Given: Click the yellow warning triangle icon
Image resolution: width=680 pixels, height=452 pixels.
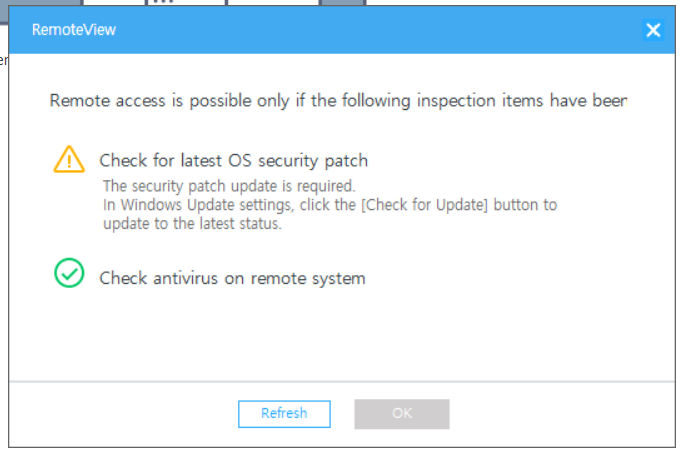Looking at the screenshot, I should pyautogui.click(x=69, y=160).
